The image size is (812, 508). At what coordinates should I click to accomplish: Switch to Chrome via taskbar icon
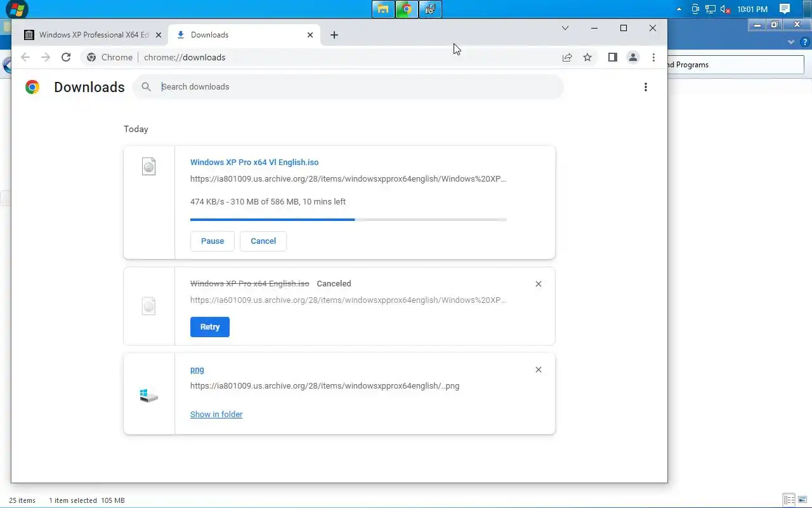click(407, 9)
